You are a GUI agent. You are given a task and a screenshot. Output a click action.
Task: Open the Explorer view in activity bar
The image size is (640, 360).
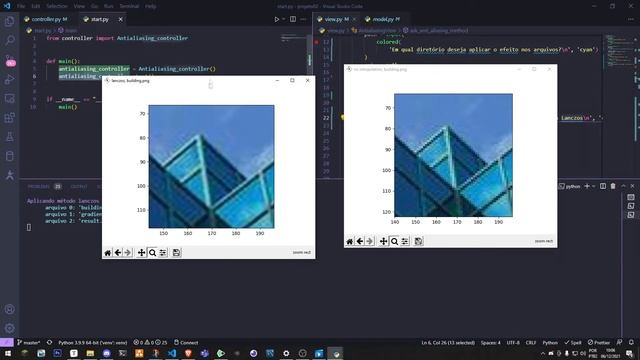(9, 21)
